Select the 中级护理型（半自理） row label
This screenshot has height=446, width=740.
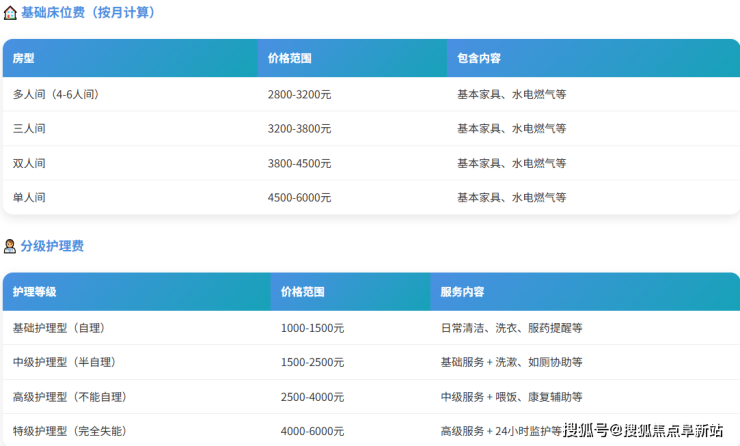(x=65, y=362)
